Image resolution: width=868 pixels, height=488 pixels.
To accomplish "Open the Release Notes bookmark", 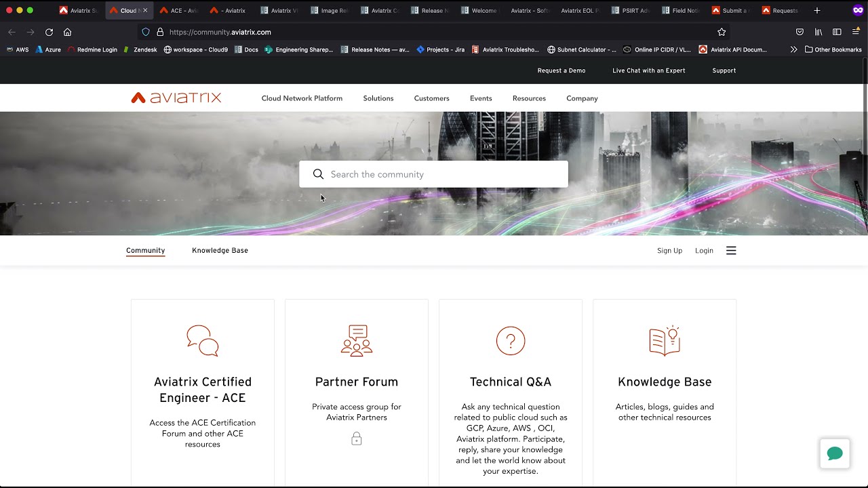I will 375,49.
